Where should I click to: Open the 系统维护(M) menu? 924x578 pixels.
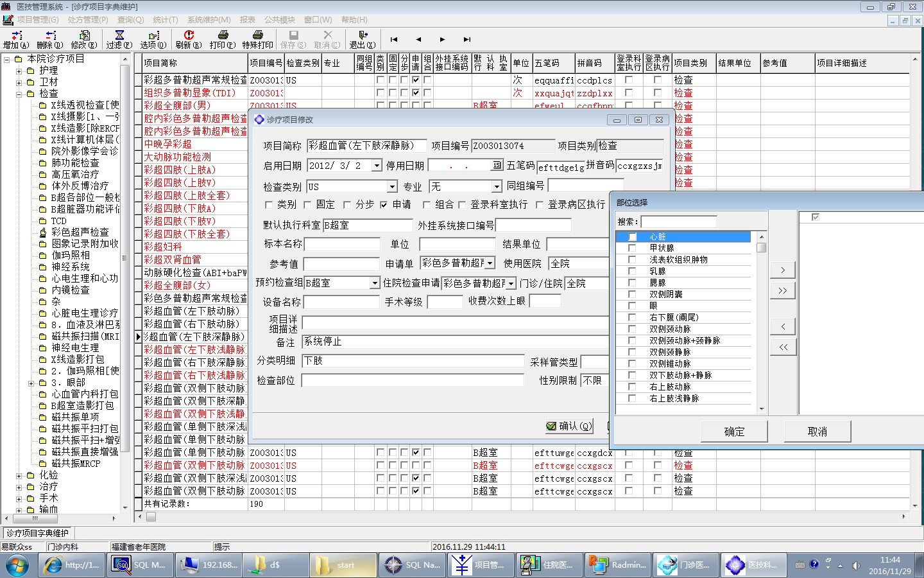(209, 20)
